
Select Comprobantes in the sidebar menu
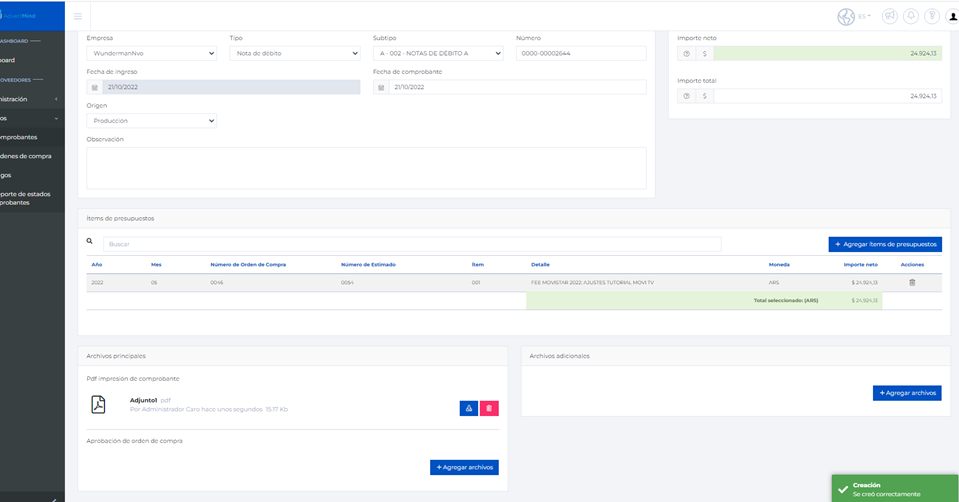click(x=20, y=137)
